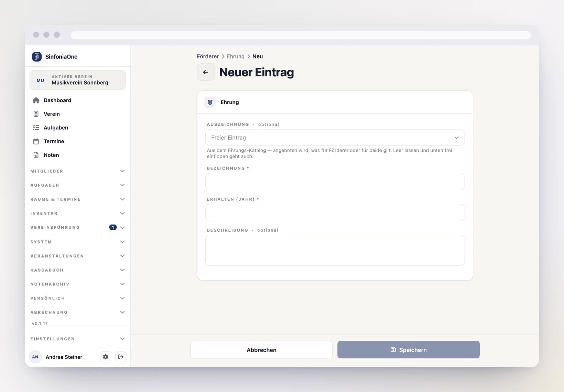Screen dimensions: 564x392
Task: Go back using the arrow button
Action: pos(206,72)
